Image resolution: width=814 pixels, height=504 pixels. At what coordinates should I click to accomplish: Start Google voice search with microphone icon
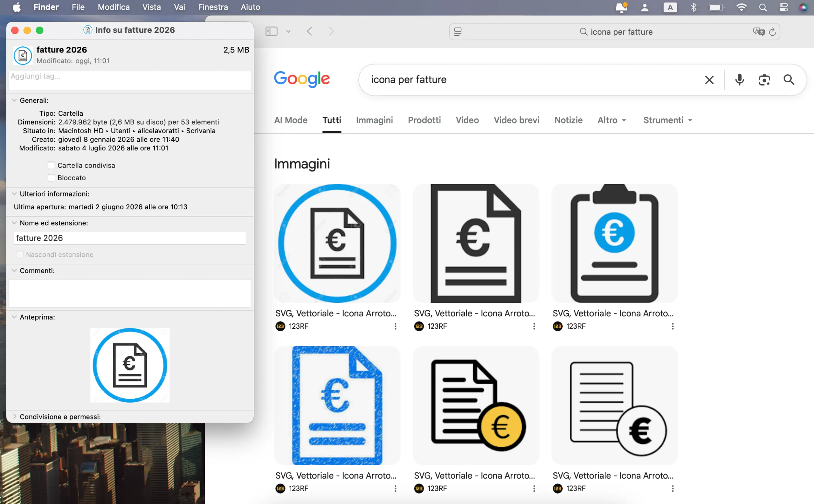[739, 80]
